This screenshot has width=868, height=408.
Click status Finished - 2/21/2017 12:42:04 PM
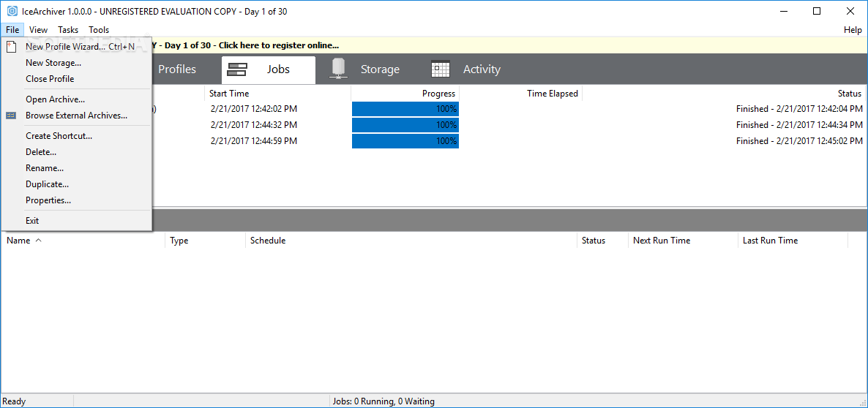click(798, 109)
